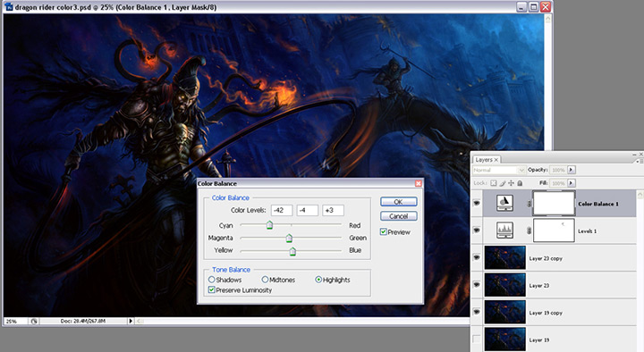
Task: Click the Color Balance adjustment layer icon
Action: [x=504, y=203]
